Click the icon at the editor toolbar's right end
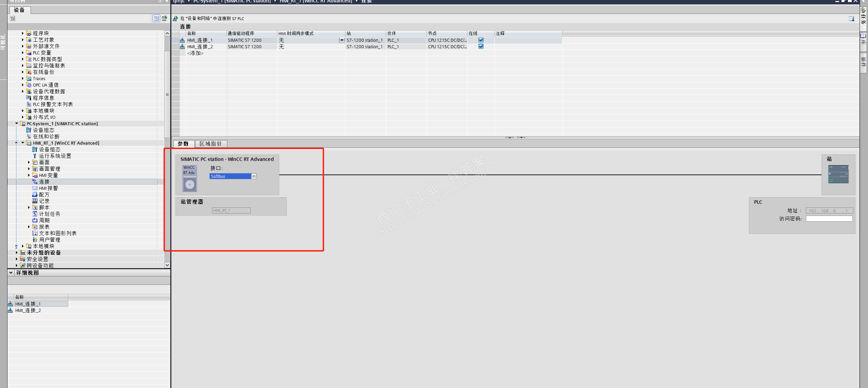This screenshot has width=868, height=388. pyautogui.click(x=851, y=19)
